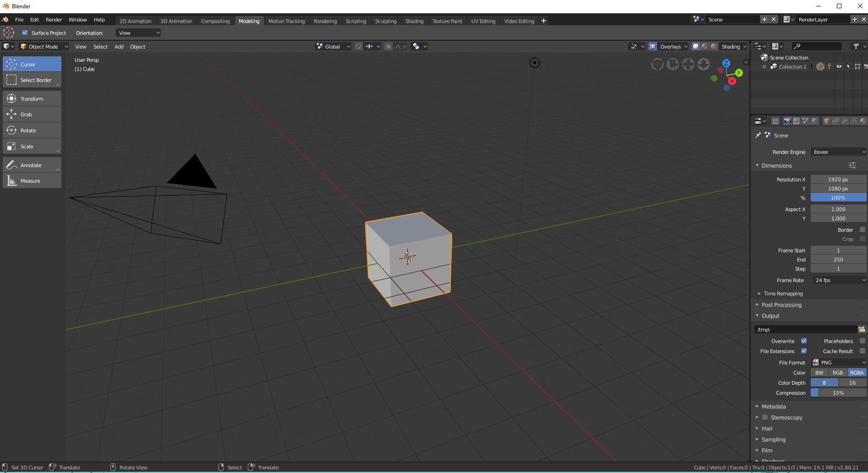Pin the Scene properties context

(x=758, y=135)
